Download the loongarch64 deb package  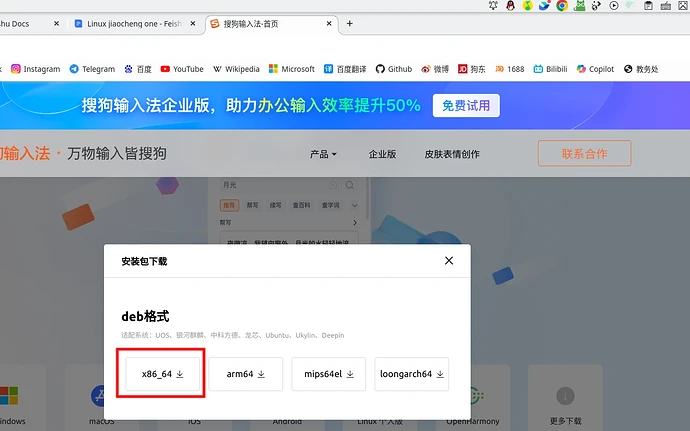click(411, 374)
